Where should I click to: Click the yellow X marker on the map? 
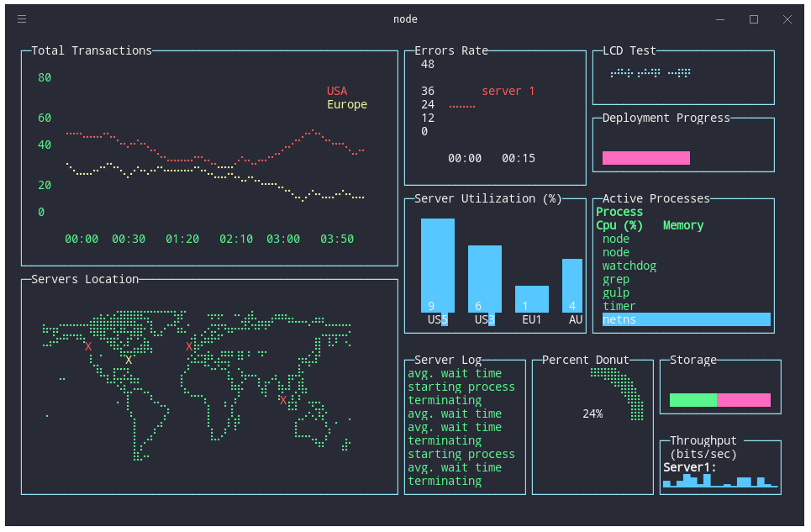click(129, 360)
